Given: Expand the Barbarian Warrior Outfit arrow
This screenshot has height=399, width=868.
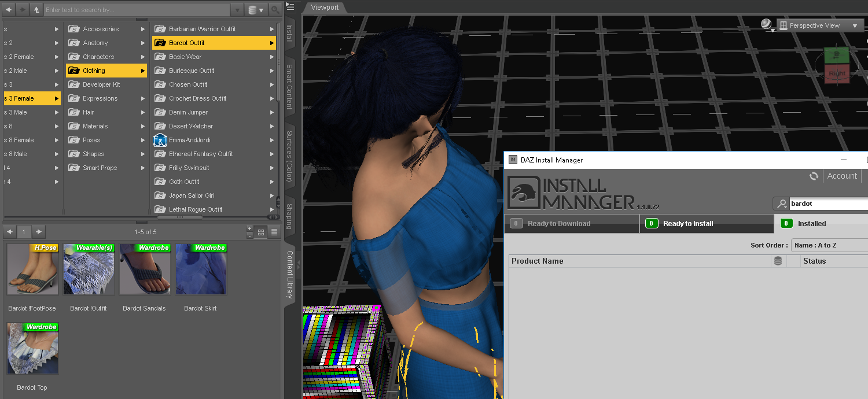Looking at the screenshot, I should coord(271,29).
